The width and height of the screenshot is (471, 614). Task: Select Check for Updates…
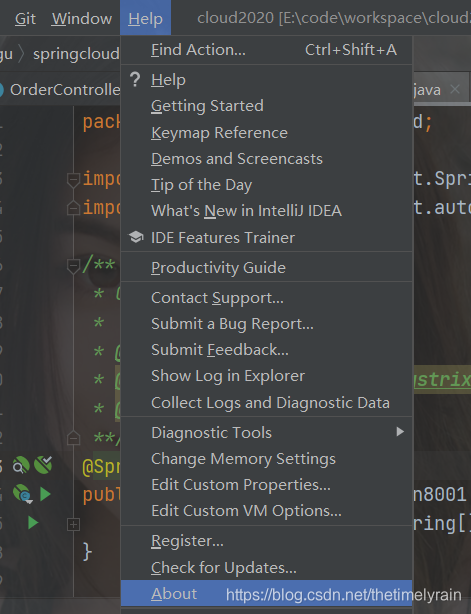(266, 567)
